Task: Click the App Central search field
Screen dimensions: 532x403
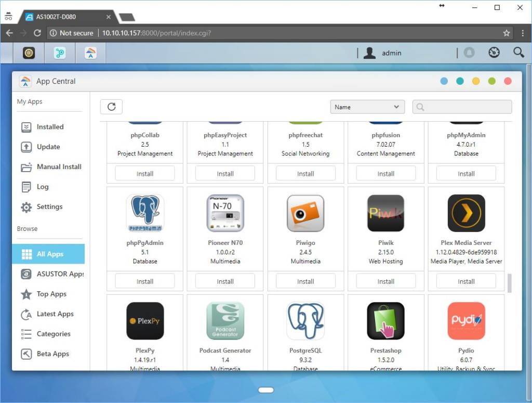Action: pyautogui.click(x=462, y=107)
